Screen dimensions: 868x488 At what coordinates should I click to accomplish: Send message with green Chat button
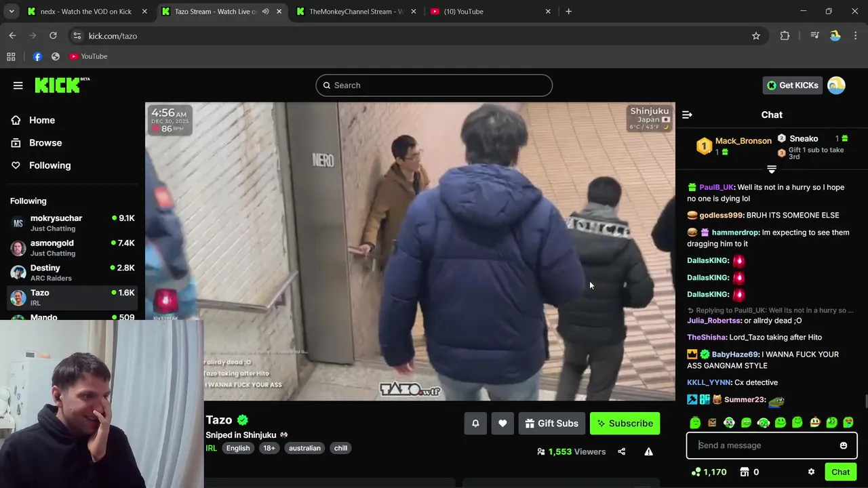click(840, 472)
